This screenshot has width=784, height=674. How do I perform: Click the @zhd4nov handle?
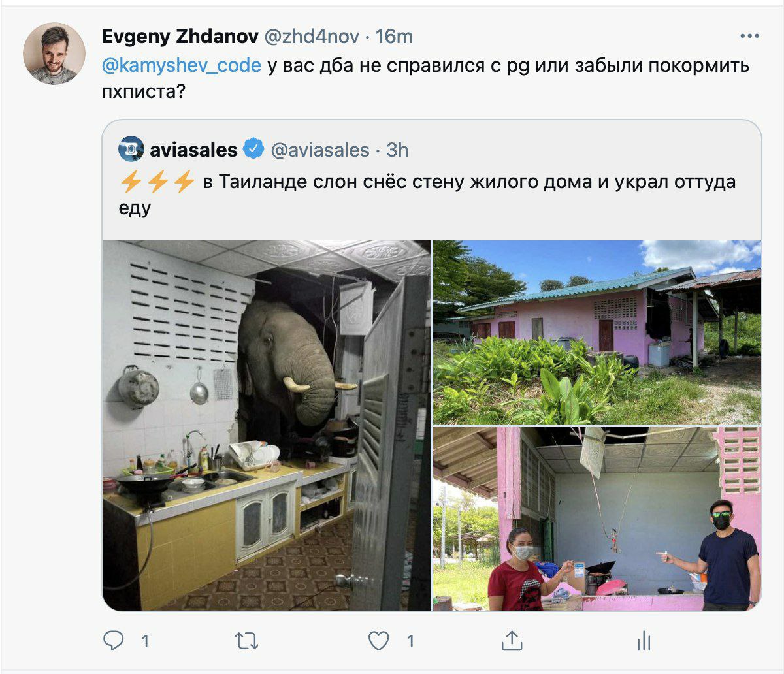click(312, 37)
